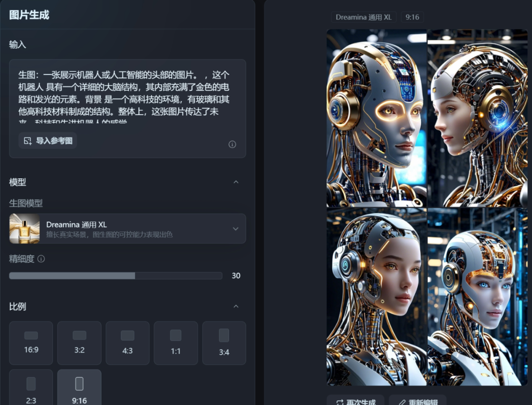Click the info icon in the prompt box
Viewport: 532px width, 405px height.
pyautogui.click(x=232, y=145)
